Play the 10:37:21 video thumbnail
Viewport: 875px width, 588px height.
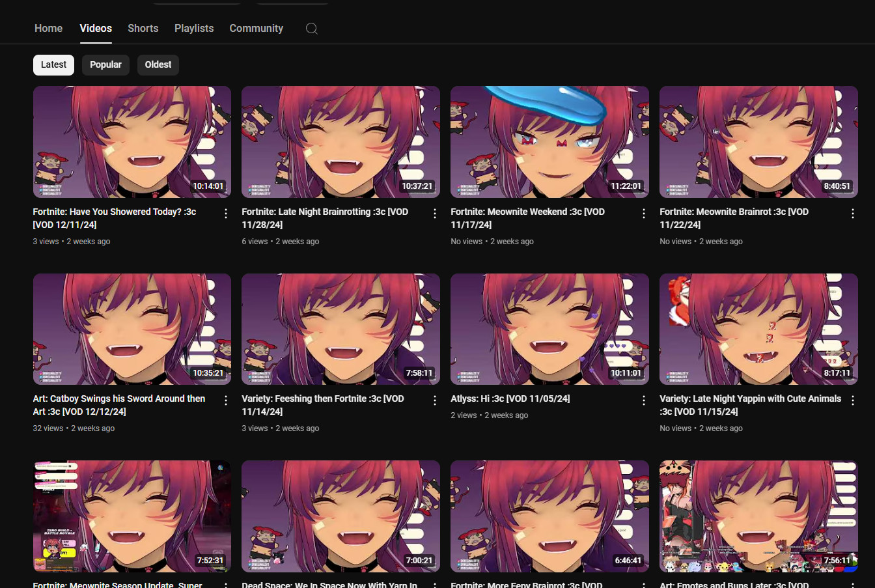340,142
